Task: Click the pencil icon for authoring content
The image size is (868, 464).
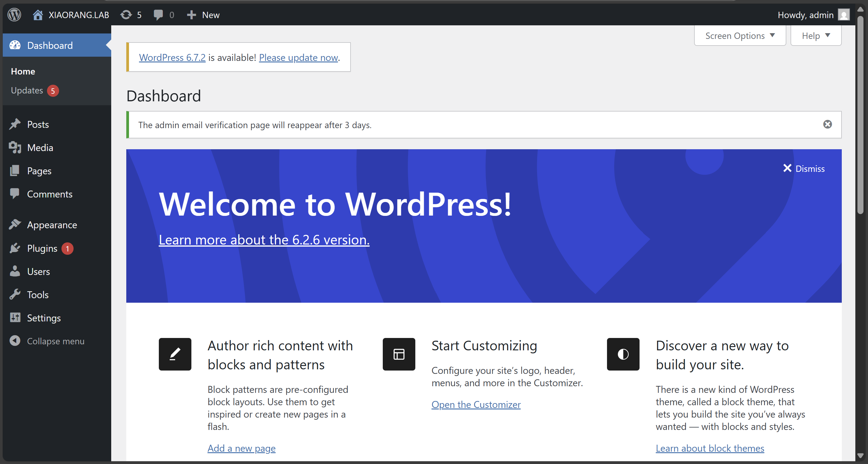Action: coord(175,355)
